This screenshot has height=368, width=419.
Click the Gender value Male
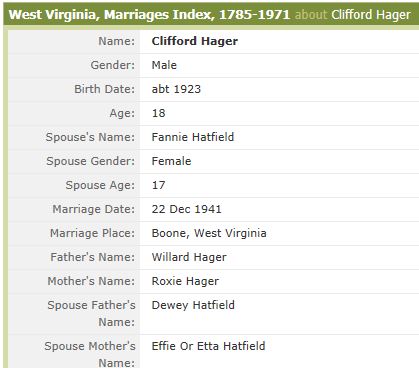pyautogui.click(x=164, y=65)
